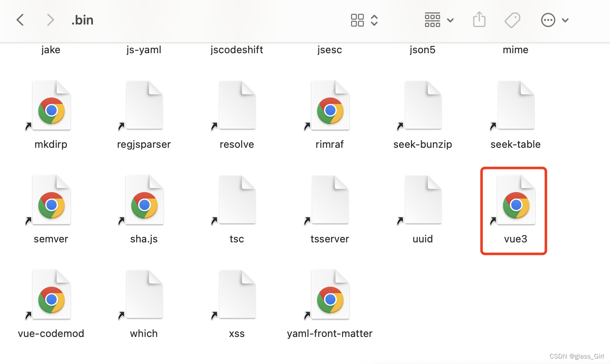Click the uuid file name label
Image resolution: width=610 pixels, height=364 pixels.
click(422, 239)
